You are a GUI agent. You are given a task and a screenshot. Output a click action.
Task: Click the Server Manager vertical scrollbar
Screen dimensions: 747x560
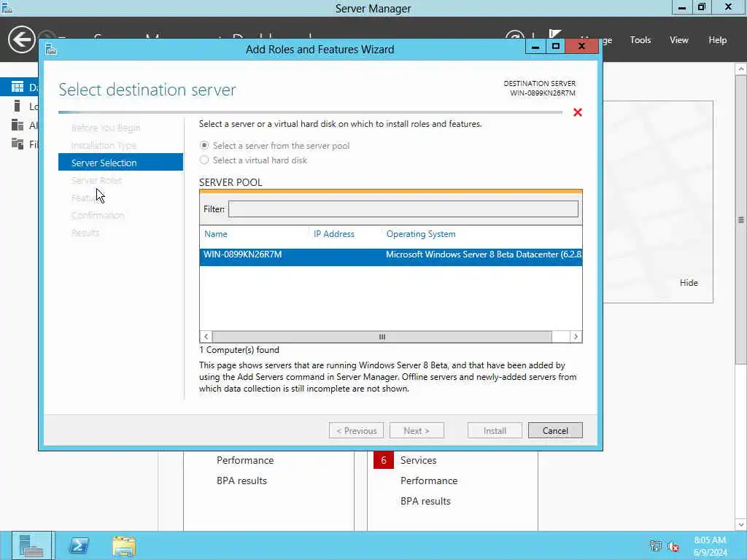(741, 219)
